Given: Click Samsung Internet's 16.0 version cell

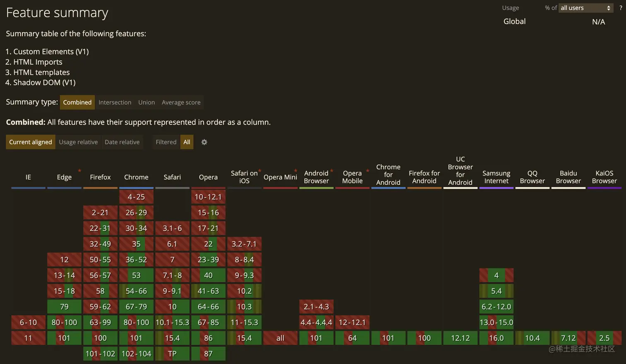Looking at the screenshot, I should 496,338.
